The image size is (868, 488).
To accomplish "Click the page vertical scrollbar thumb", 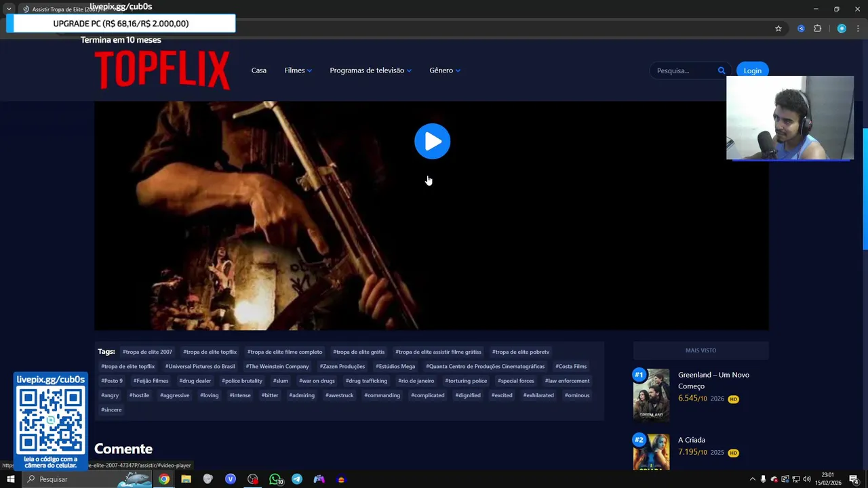I will point(865,188).
